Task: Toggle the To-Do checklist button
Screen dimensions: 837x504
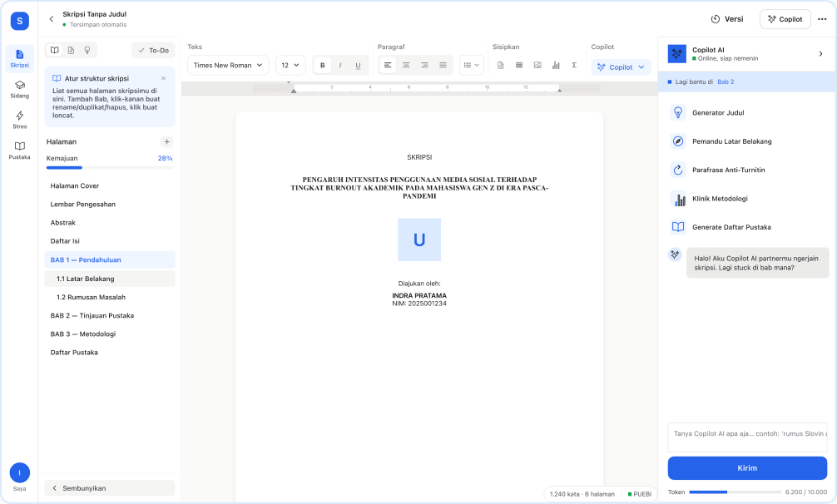Action: point(153,50)
